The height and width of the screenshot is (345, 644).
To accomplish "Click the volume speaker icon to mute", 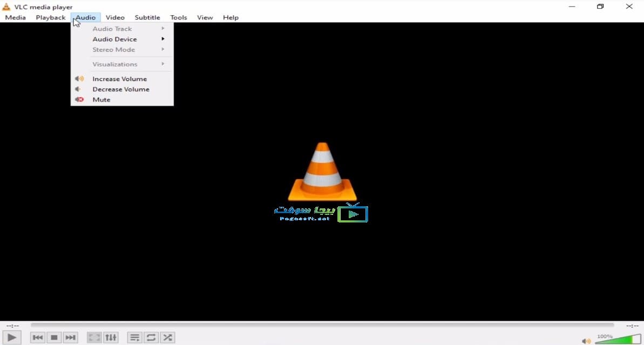I will pos(586,341).
